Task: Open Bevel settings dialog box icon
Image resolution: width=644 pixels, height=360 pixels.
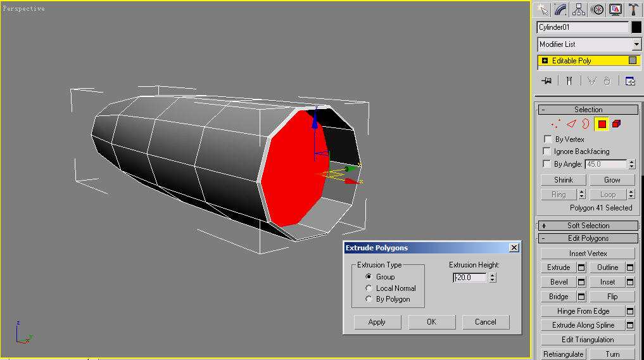Action: (581, 282)
